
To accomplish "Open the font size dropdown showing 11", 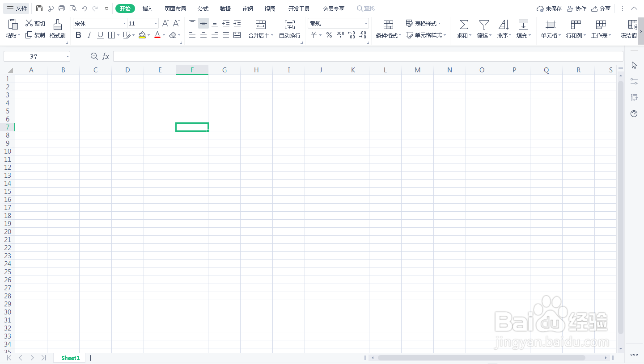I will click(156, 23).
